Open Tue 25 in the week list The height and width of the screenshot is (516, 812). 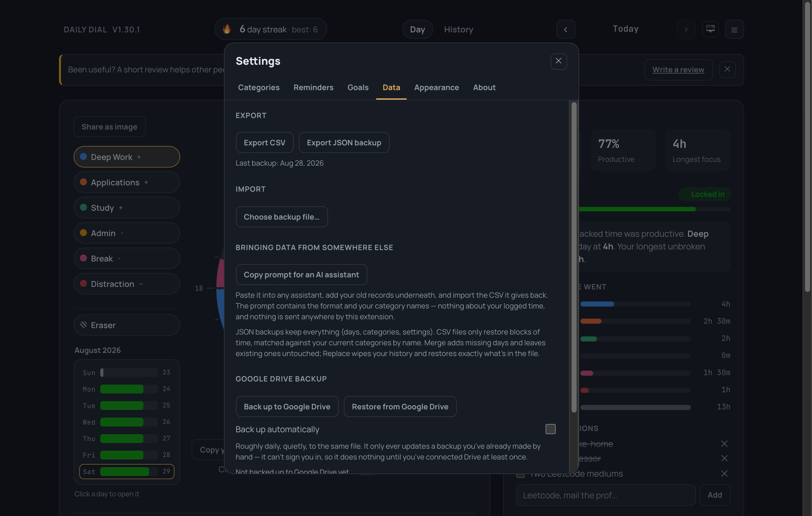pyautogui.click(x=127, y=405)
